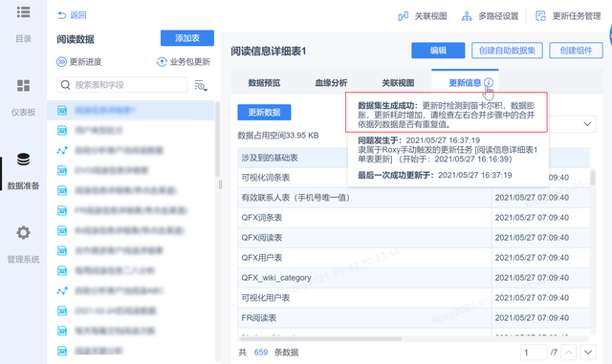Click the 数据占用空间33.95 KB text
Image resolution: width=612 pixels, height=364 pixels.
[x=278, y=136]
